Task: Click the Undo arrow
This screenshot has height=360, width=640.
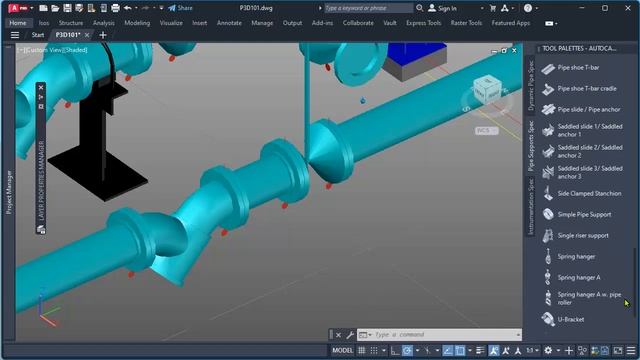Action: pyautogui.click(x=127, y=8)
